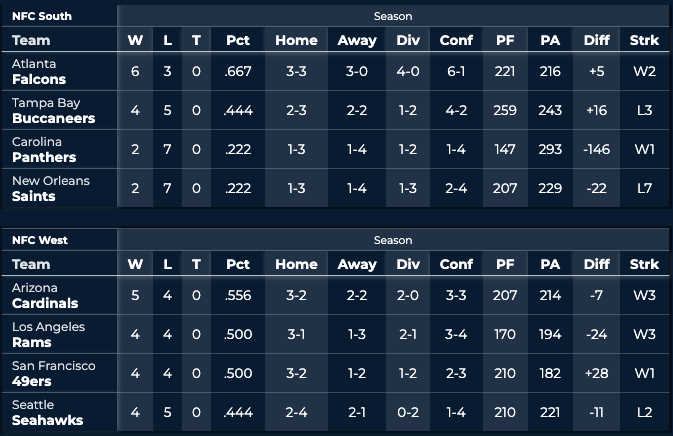
Task: Sort NFC South table by Pct column
Action: click(x=238, y=40)
